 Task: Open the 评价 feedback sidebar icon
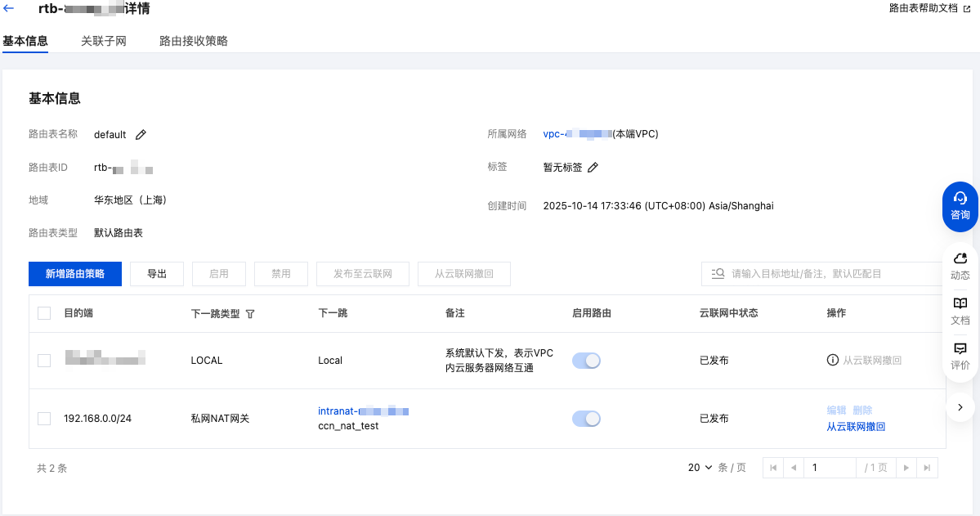click(x=960, y=356)
